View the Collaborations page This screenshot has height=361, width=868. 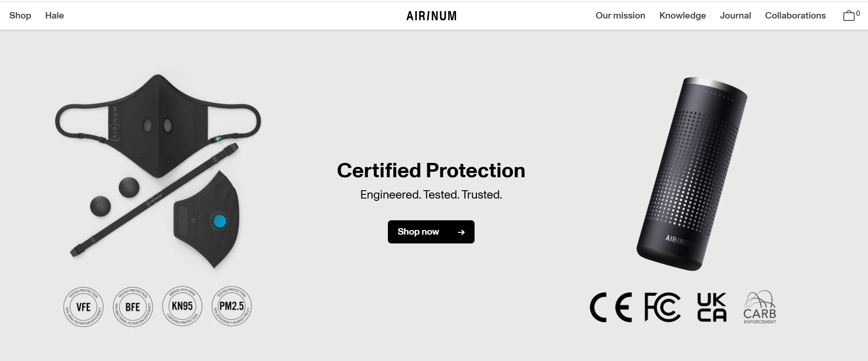pos(795,15)
